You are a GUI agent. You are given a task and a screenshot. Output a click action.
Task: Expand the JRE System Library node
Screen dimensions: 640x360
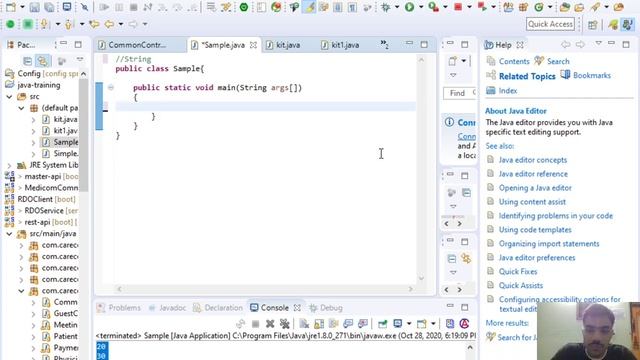pyautogui.click(x=9, y=165)
